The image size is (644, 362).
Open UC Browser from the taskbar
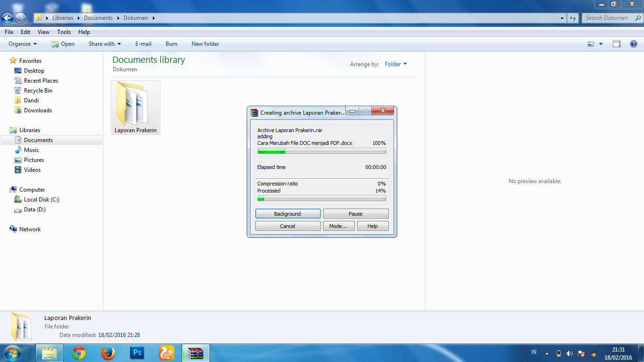(x=167, y=353)
